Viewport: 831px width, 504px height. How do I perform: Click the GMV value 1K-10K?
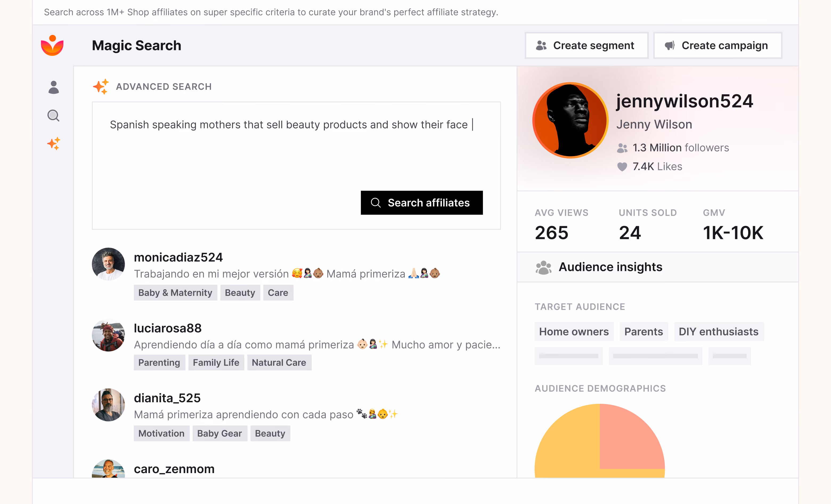733,233
